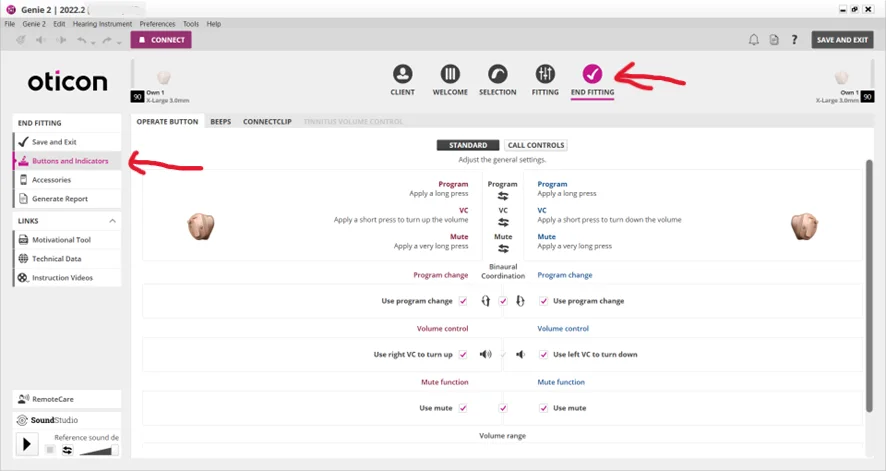Open Generate Report sidebar item
The image size is (886, 471).
[x=67, y=199]
